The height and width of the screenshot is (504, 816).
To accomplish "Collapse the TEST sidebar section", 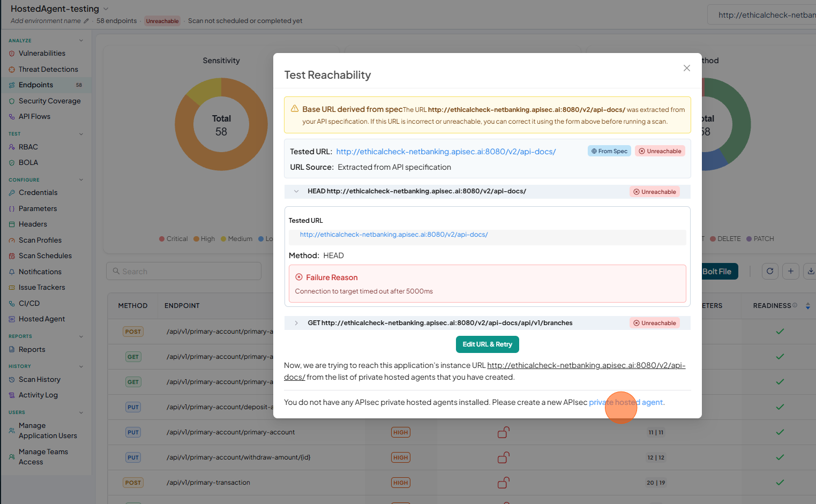I will click(81, 134).
